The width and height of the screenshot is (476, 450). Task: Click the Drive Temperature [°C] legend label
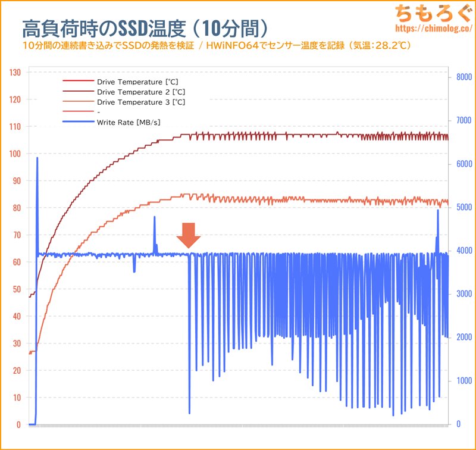[x=137, y=82]
